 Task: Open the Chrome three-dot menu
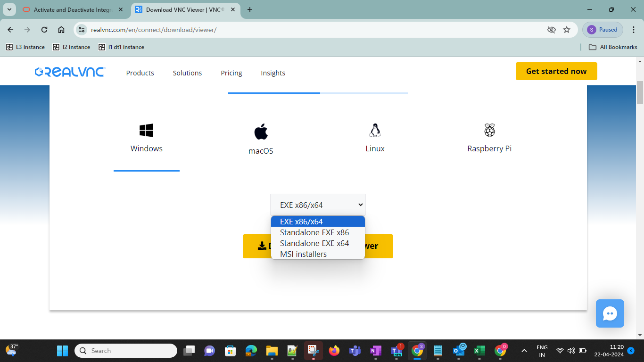tap(633, 30)
